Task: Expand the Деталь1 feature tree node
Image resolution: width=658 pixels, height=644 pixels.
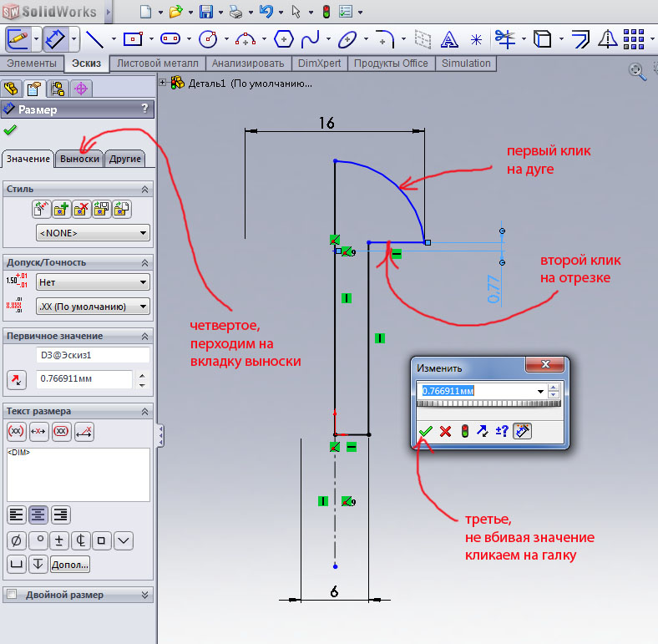Action: 163,83
